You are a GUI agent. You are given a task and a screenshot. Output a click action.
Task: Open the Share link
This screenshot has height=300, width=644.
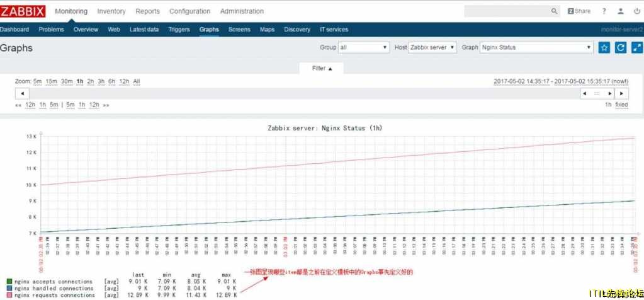(579, 11)
